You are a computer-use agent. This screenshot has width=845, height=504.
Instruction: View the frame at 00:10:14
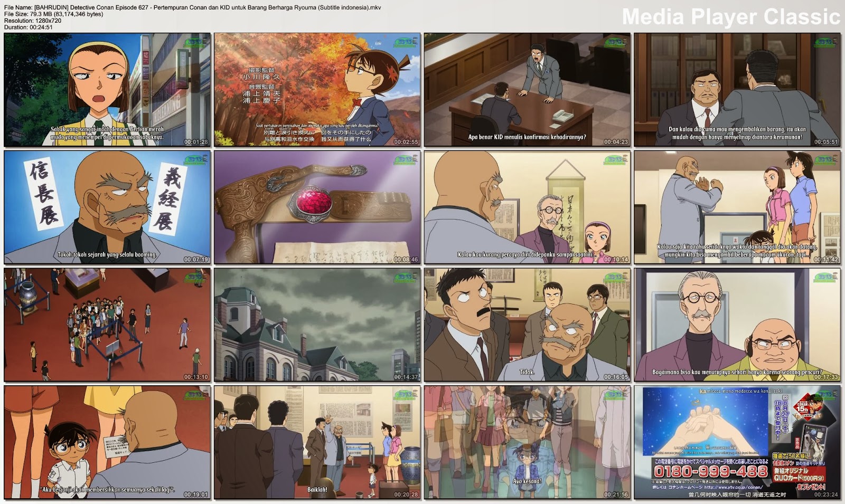point(527,207)
